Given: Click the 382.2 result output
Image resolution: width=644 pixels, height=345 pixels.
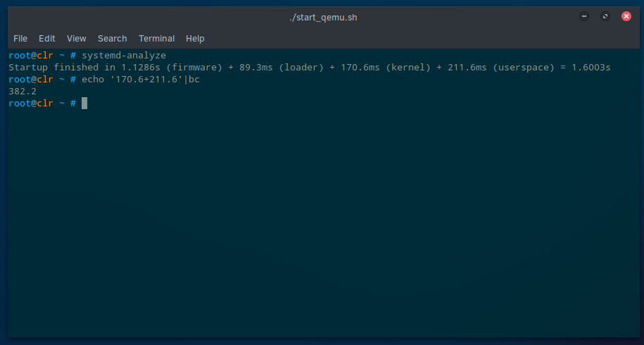Looking at the screenshot, I should click(23, 92).
